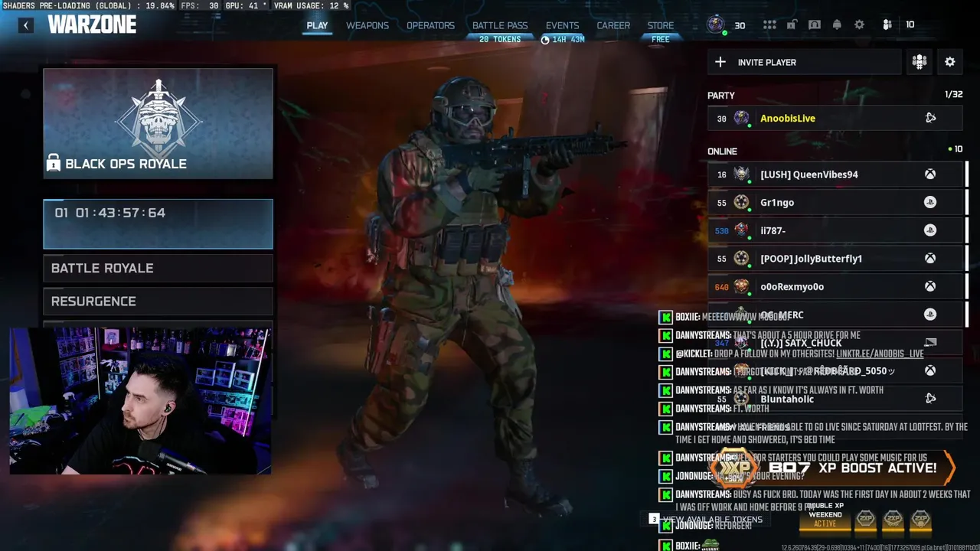The height and width of the screenshot is (551, 980).
Task: Click the streamer webcam overlay
Action: tap(140, 401)
